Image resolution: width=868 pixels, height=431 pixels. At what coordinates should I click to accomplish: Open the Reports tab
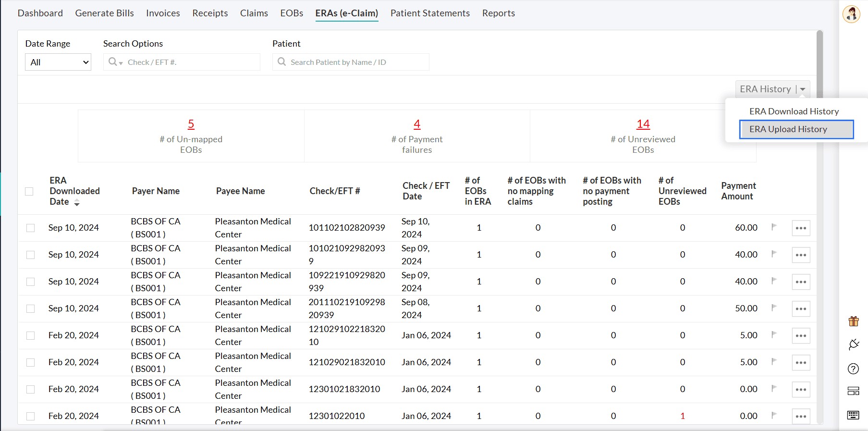coord(499,13)
